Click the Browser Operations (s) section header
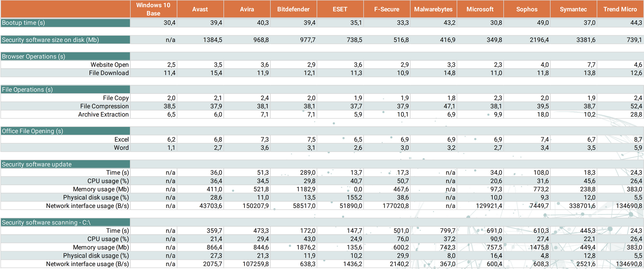 [x=65, y=56]
